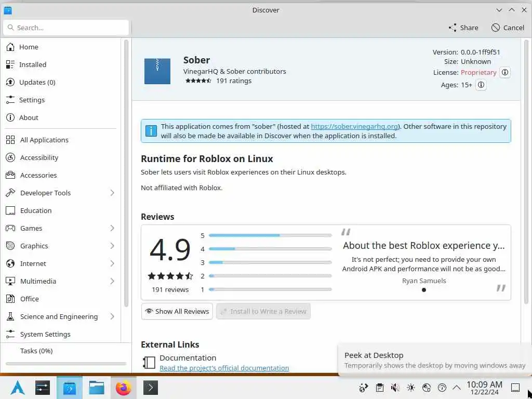Screen dimensions: 532x399
Task: Launch Firefox from the taskbar
Action: pos(124,388)
